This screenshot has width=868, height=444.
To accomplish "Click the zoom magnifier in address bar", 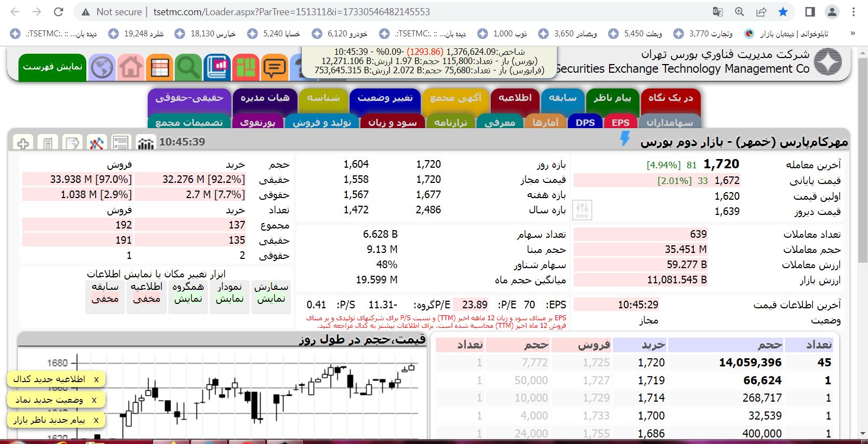I will point(739,12).
